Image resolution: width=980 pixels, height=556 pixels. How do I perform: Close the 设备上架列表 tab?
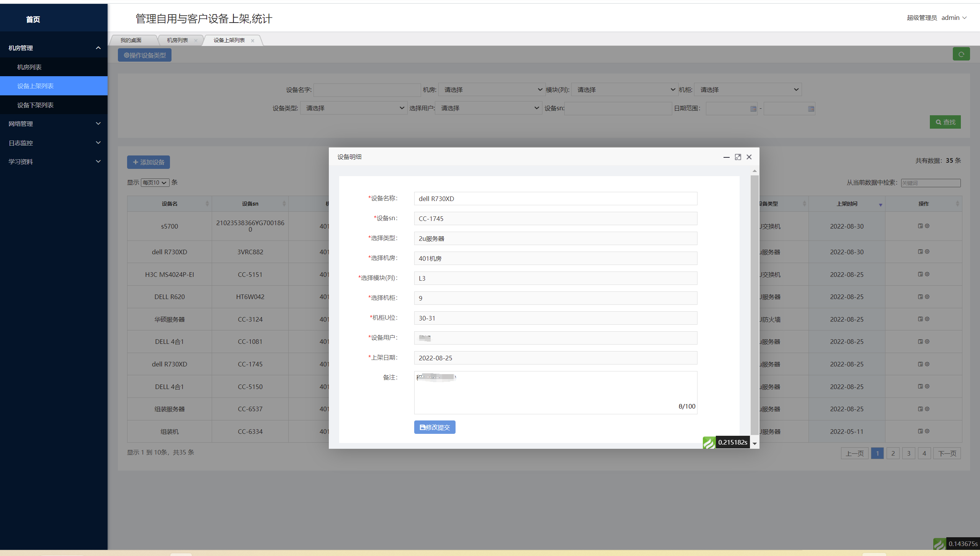[x=253, y=41]
